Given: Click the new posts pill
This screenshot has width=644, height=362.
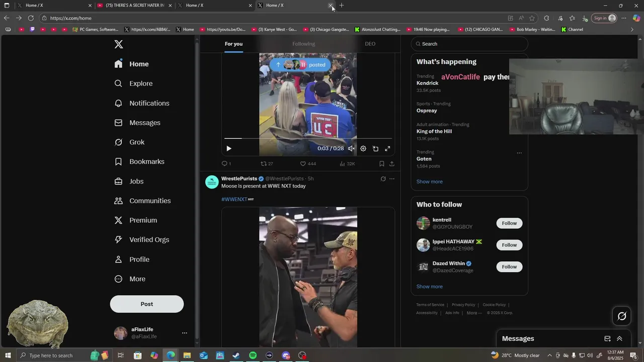Looking at the screenshot, I should (x=300, y=64).
